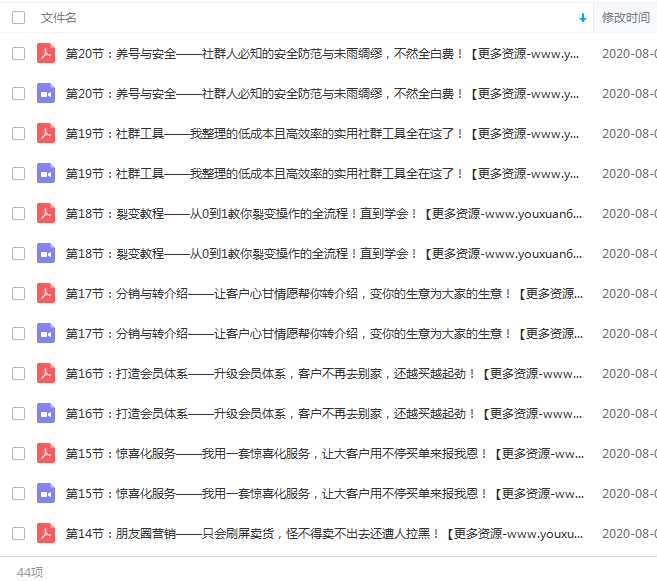This screenshot has height=581, width=657.
Task: Click the blue sort arrow in 文件名 header
Action: [x=582, y=18]
